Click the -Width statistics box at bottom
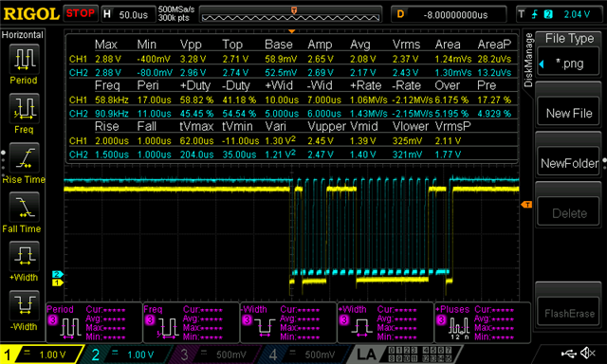This screenshot has width=607, height=364. coord(288,322)
